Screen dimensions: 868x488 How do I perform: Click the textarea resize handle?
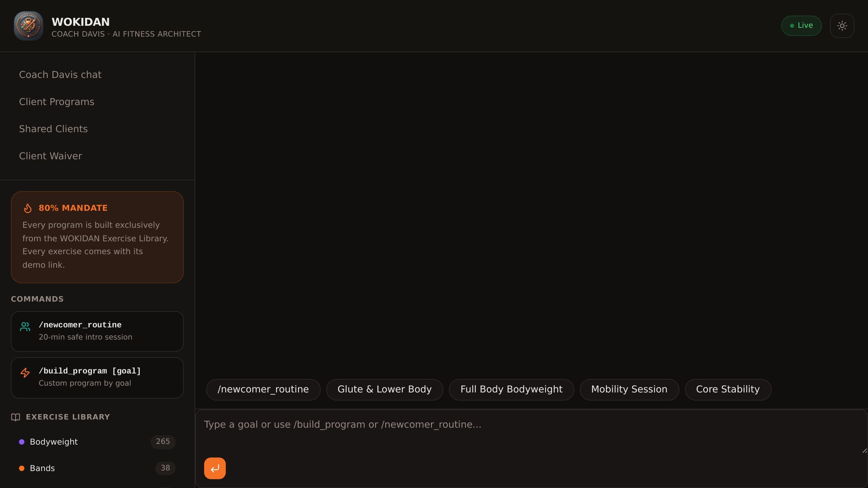[x=864, y=451]
